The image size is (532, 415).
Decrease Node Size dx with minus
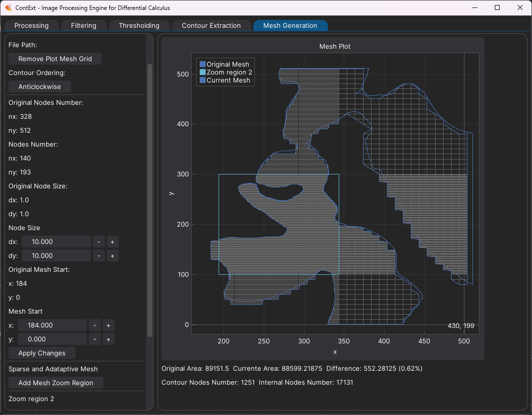pyautogui.click(x=98, y=242)
